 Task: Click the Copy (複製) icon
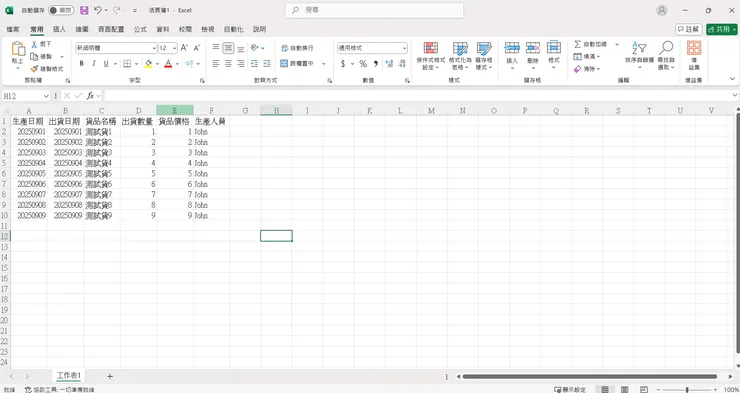(x=34, y=57)
